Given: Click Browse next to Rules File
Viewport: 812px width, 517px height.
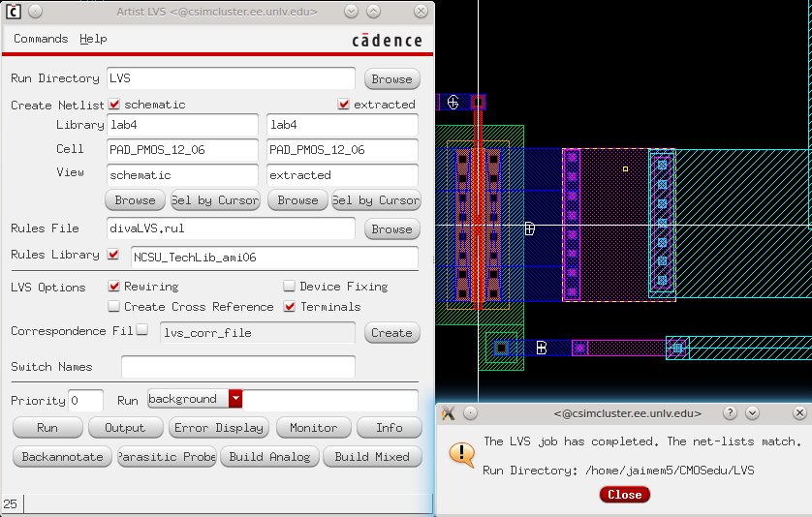Looking at the screenshot, I should point(392,229).
